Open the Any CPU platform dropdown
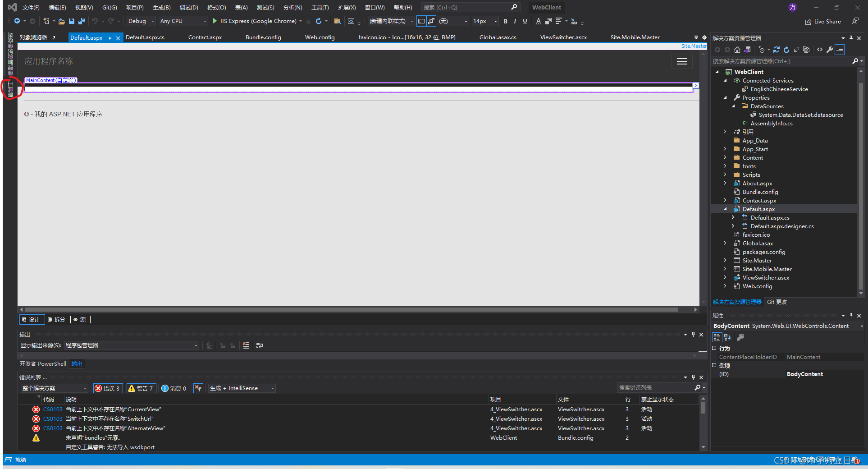868x469 pixels. (x=183, y=21)
